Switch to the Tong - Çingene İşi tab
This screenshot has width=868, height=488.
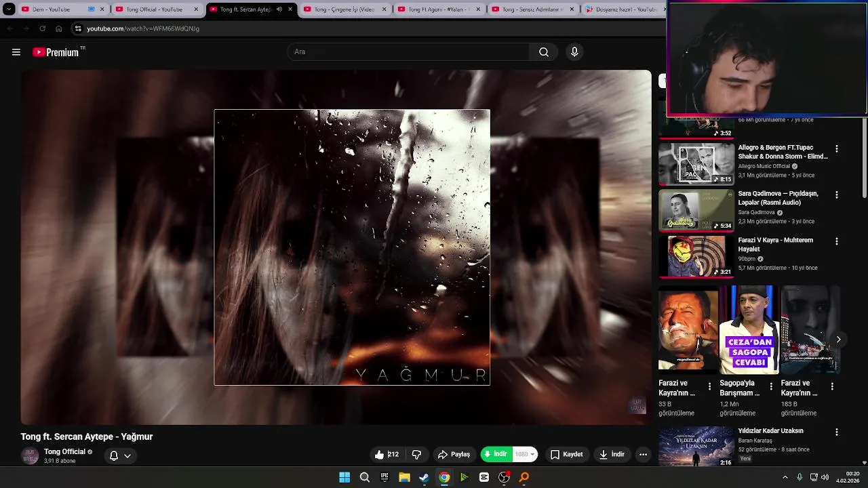pyautogui.click(x=344, y=9)
